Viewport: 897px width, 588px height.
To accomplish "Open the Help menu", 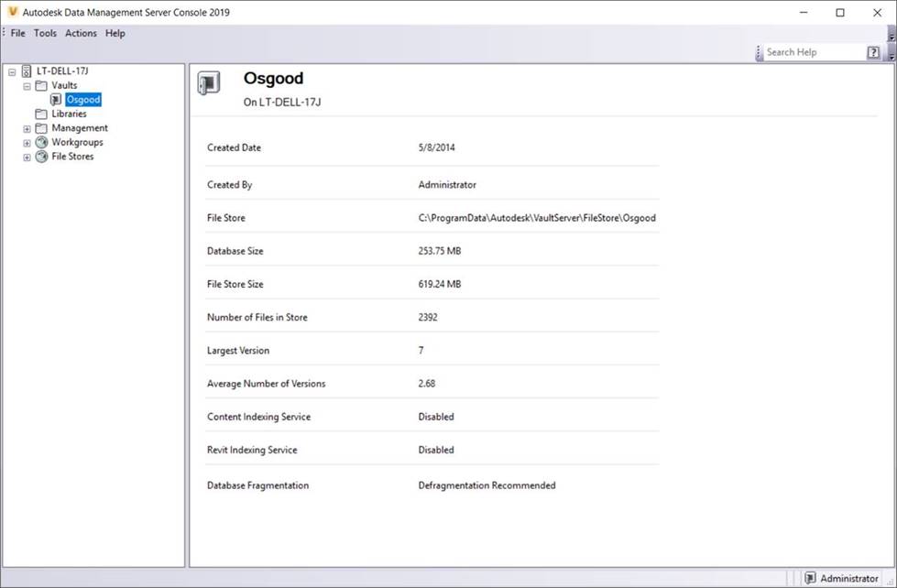I will tap(115, 33).
